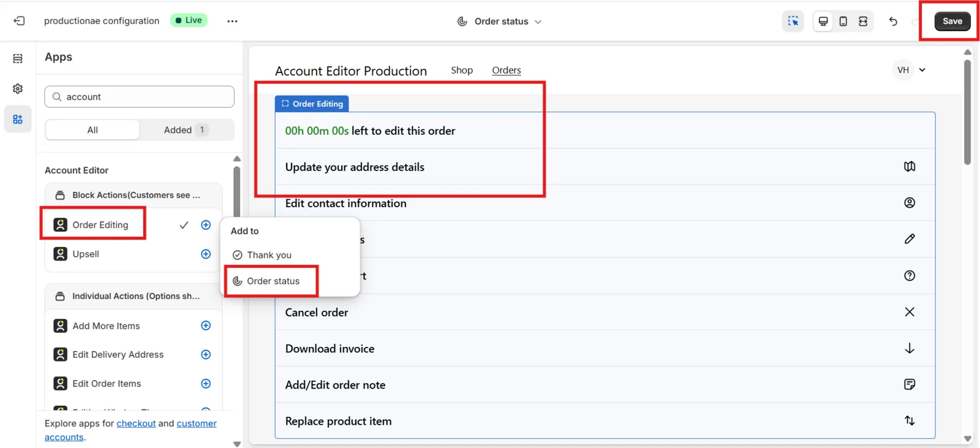Click plus icon next to Edit Order Items

[206, 383]
